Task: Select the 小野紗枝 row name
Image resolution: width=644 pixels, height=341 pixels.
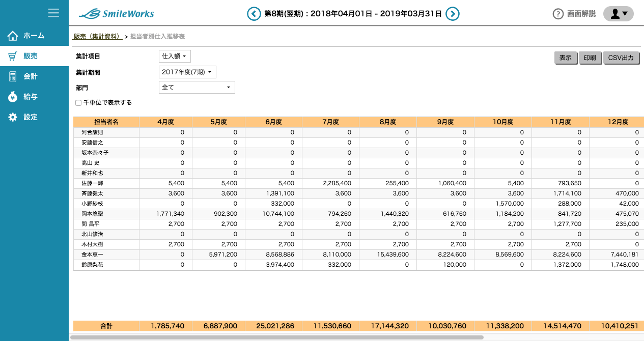Action: click(x=92, y=204)
